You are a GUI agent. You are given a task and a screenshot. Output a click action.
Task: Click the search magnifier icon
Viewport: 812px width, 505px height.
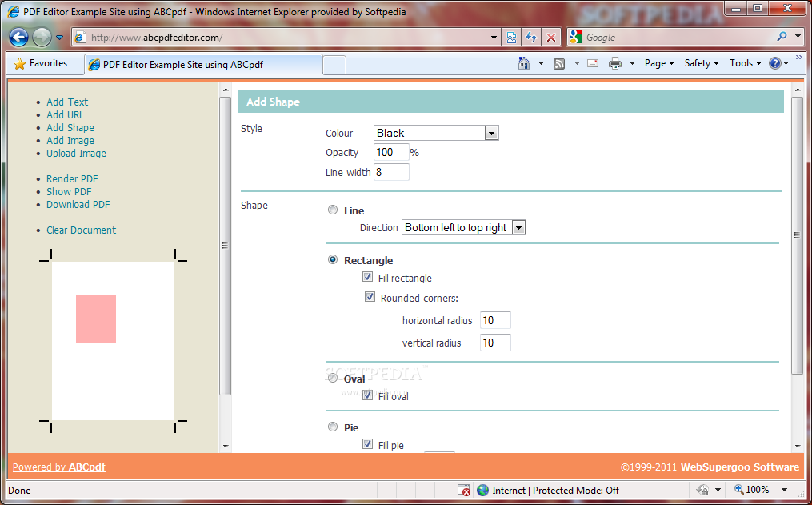point(782,36)
